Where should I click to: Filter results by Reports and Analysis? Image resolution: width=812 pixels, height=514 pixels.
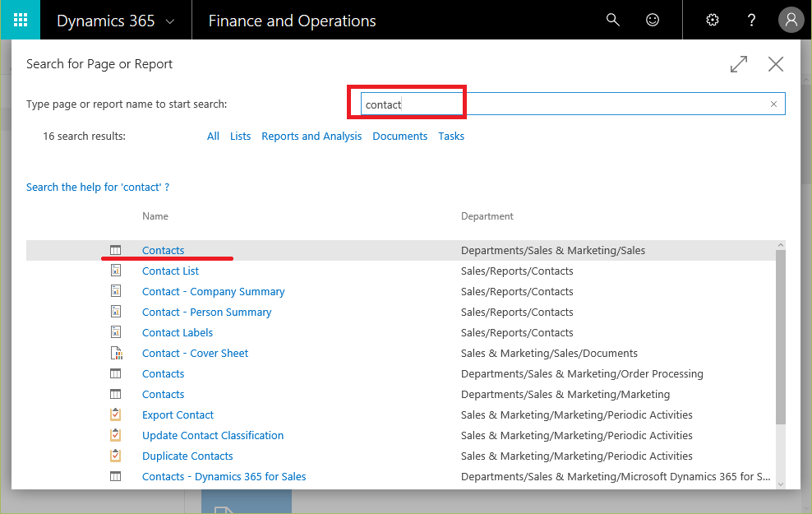coord(311,137)
